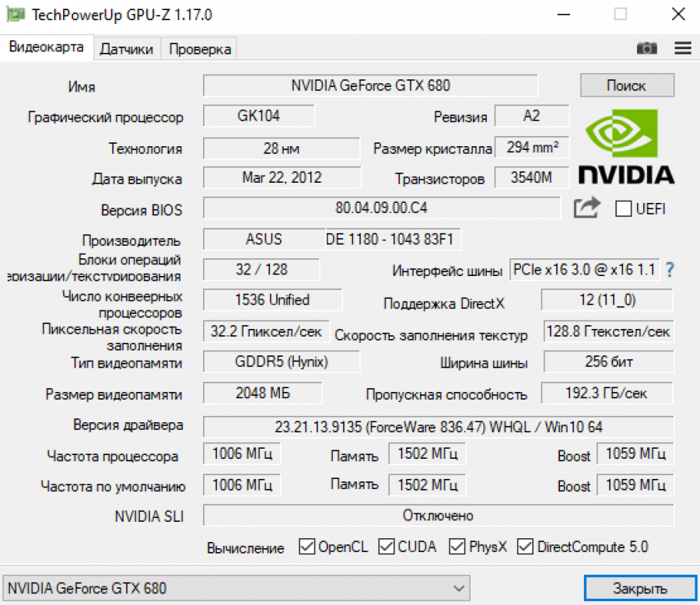Screen dimensions: 700x605
Task: Open the GPU selection dropdown
Action: [x=459, y=588]
